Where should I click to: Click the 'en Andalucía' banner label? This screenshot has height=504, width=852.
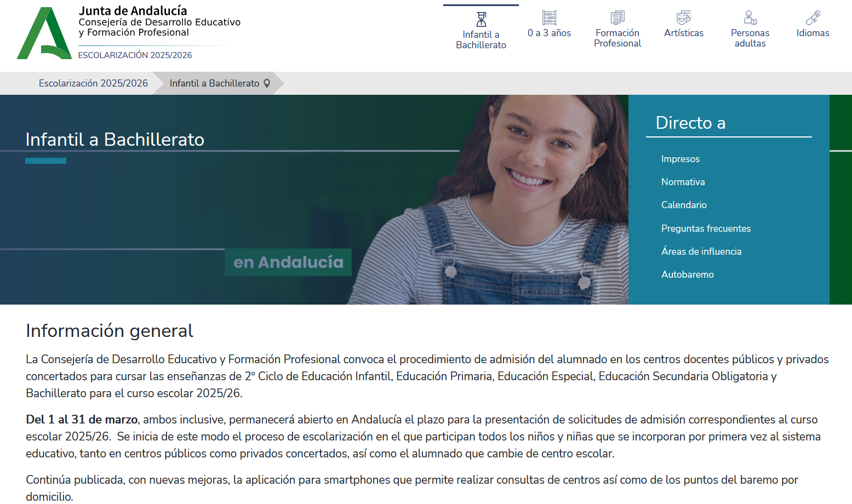pos(288,262)
